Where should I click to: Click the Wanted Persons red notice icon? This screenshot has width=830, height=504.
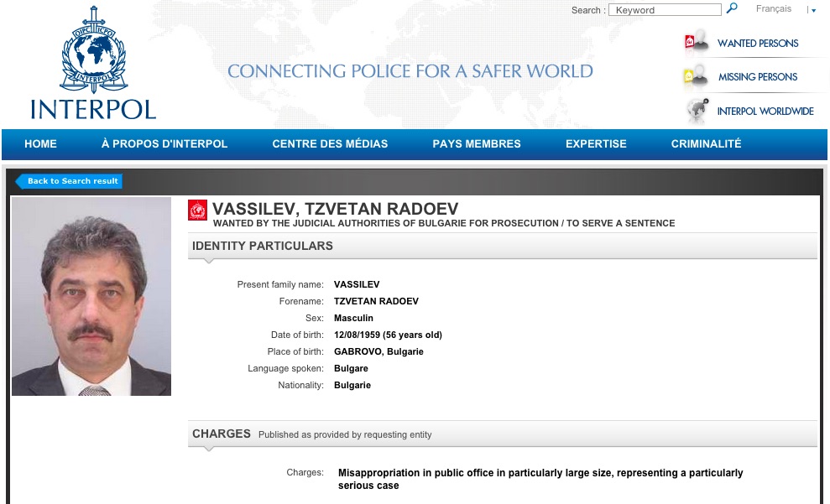tap(696, 42)
